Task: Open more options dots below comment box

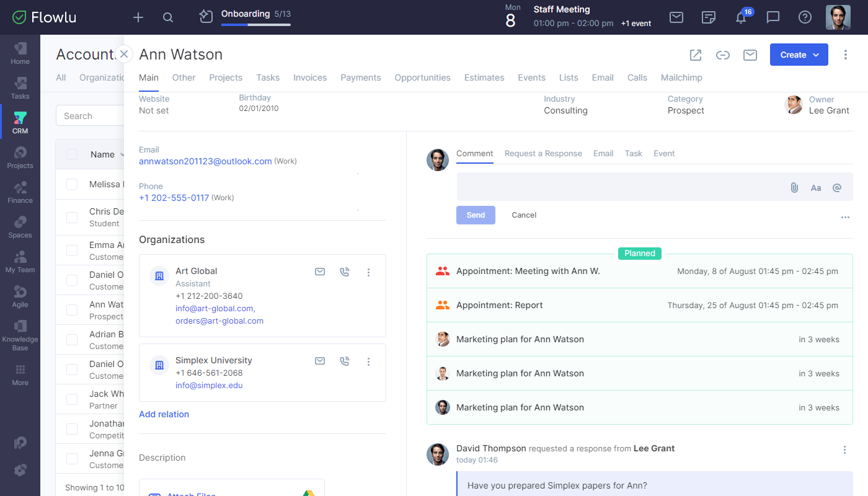Action: 845,218
